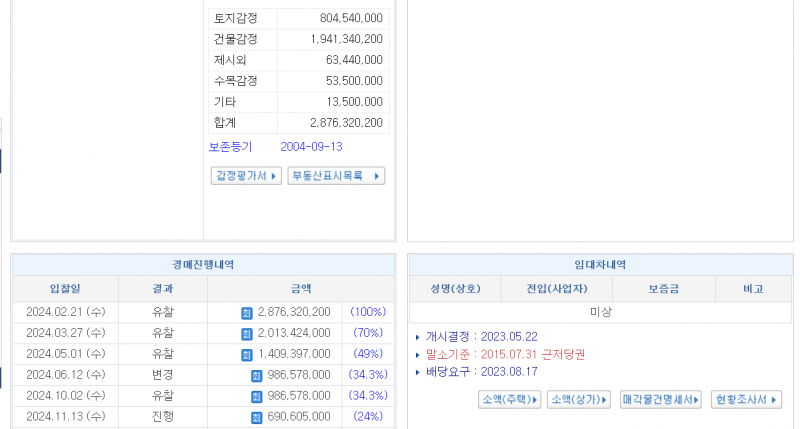
Task: Open the 감정평가서 appraisal report
Action: (x=246, y=176)
